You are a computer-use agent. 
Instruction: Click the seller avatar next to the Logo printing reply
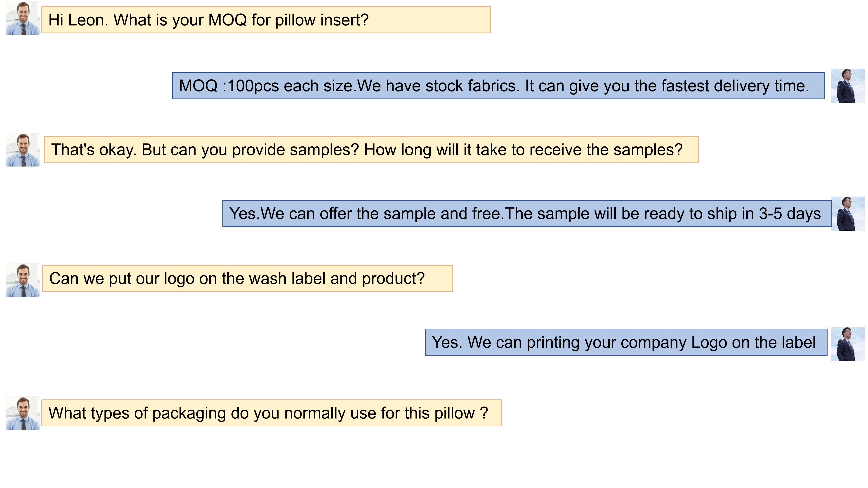coord(847,344)
